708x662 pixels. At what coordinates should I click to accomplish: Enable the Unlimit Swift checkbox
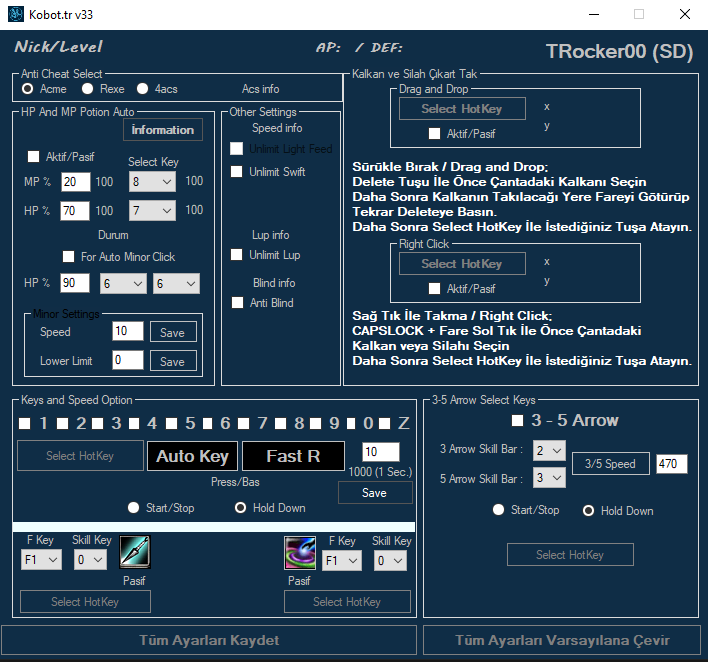[x=237, y=172]
